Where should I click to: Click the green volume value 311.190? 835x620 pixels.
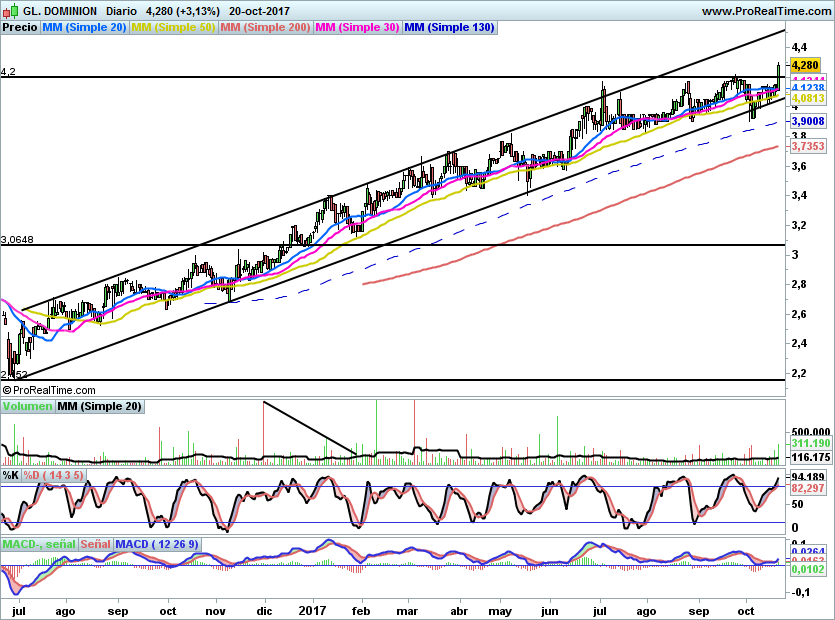coord(811,443)
